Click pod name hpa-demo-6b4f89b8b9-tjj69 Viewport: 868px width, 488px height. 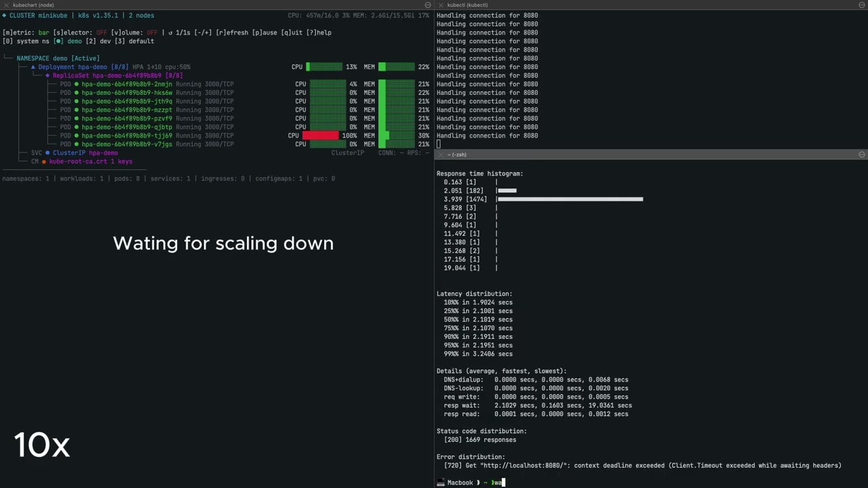127,136
